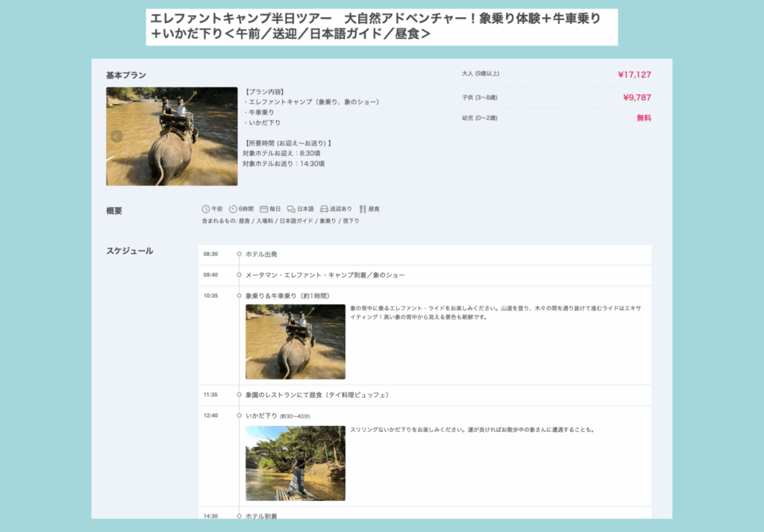
Task: Click the tour title heading at top
Action: click(x=381, y=26)
